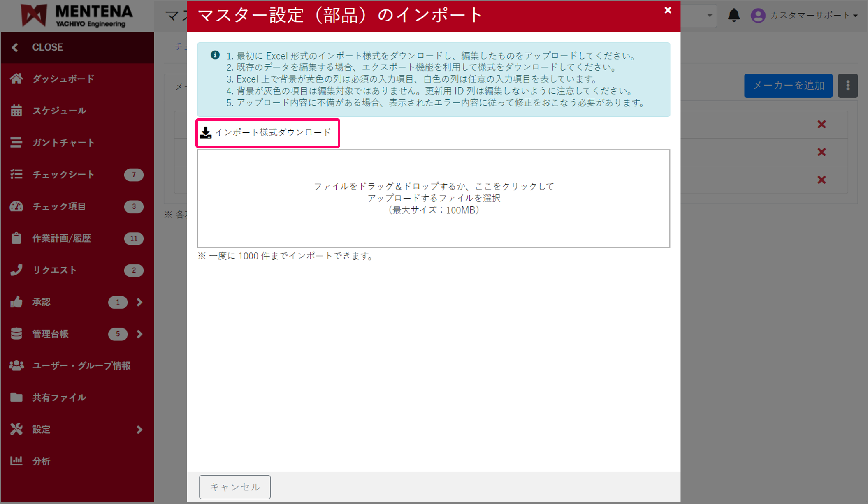868x504 pixels.
Task: Open the ガントチャート view
Action: point(63,143)
